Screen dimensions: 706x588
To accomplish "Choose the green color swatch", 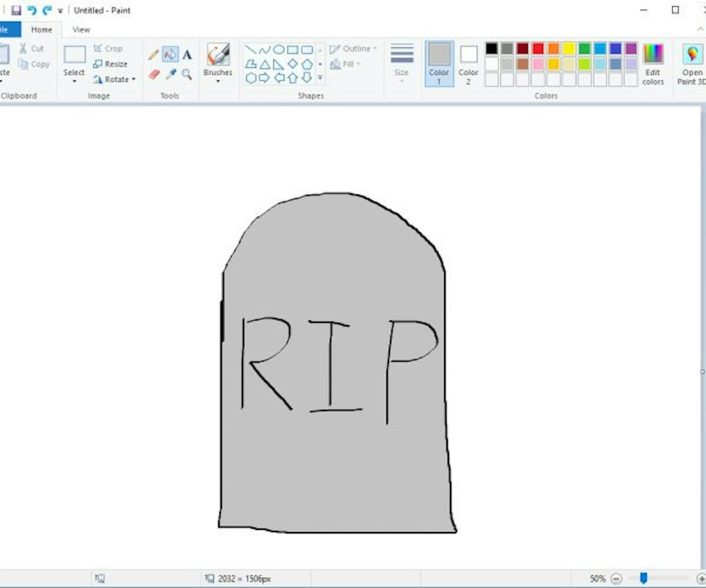I will [x=584, y=48].
